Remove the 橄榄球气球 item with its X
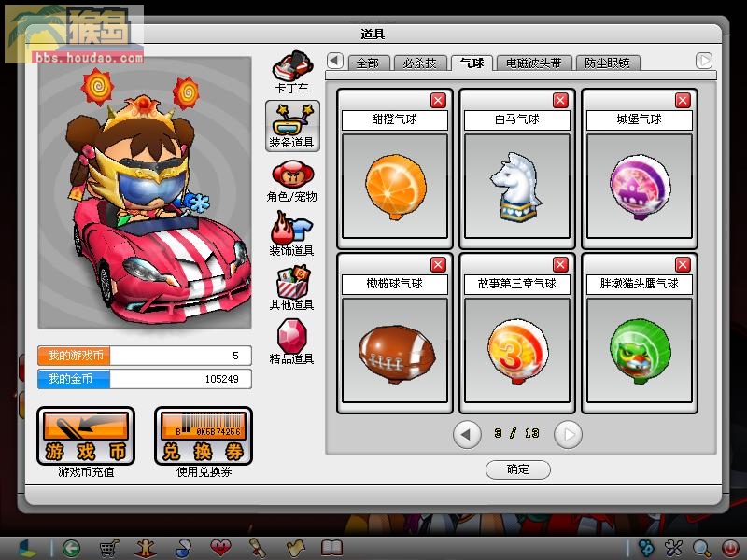The height and width of the screenshot is (560, 747). tap(438, 265)
